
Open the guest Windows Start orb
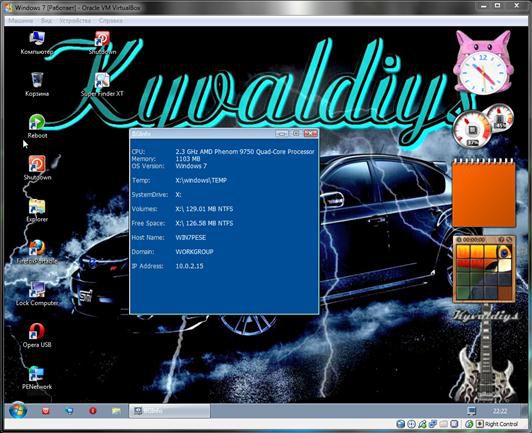[17, 410]
